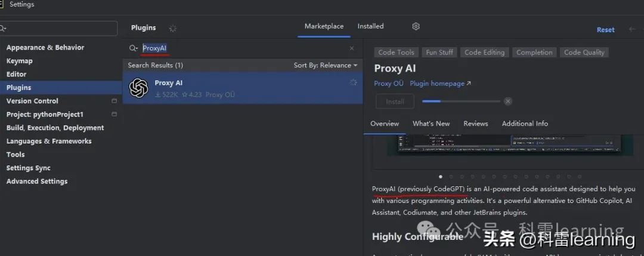Viewport: 644px width, 256px height.
Task: Open the Plugin homepage link
Action: pos(440,84)
